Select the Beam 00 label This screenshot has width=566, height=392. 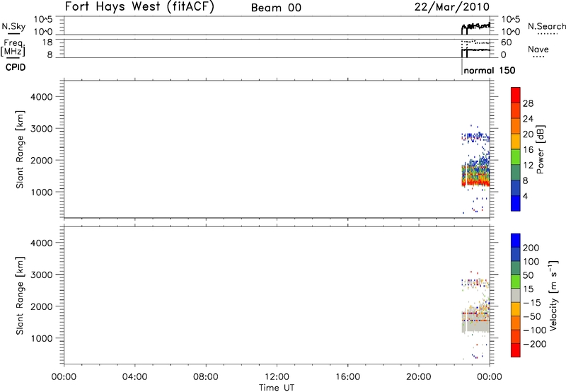(x=276, y=8)
